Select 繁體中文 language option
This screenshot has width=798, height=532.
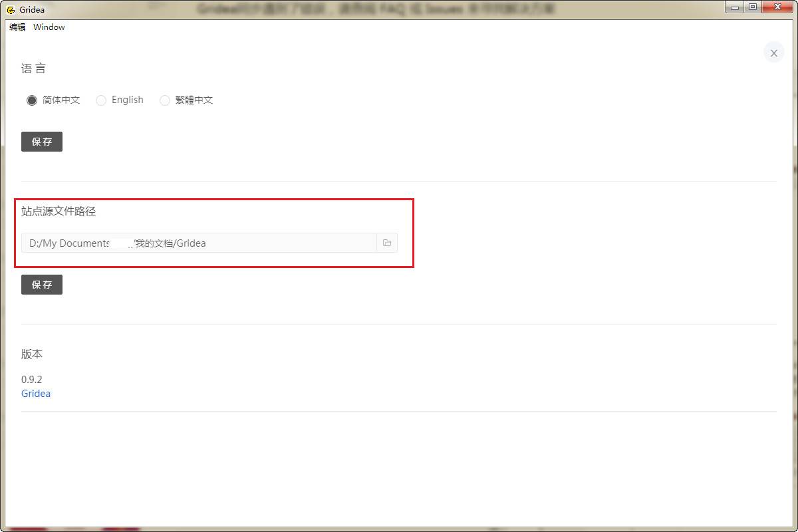click(186, 100)
